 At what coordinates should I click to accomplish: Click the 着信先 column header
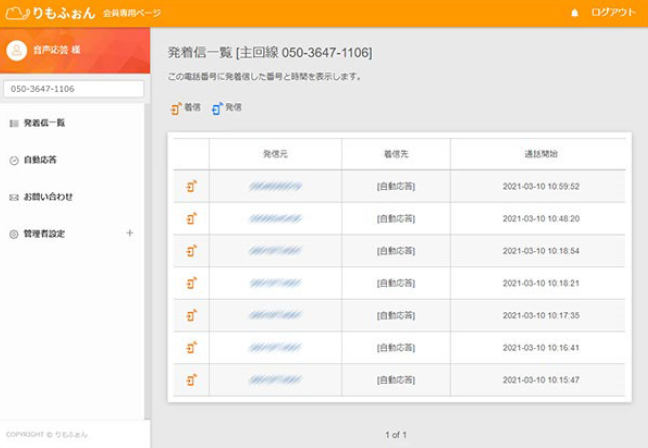click(396, 154)
